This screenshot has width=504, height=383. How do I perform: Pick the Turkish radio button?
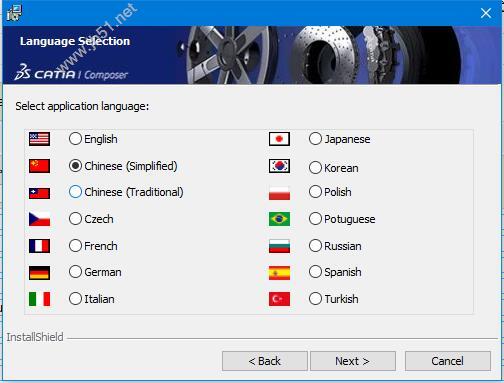[x=315, y=299]
